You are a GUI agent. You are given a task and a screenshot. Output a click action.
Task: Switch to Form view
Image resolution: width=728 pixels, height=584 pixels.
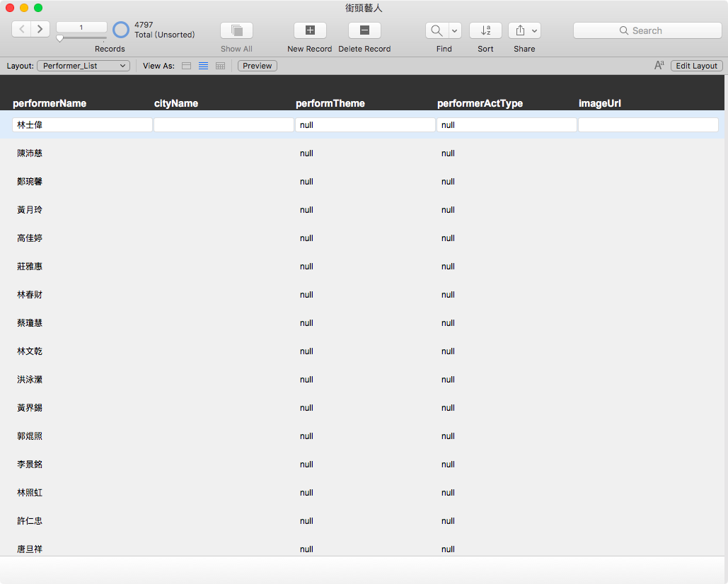(x=186, y=66)
